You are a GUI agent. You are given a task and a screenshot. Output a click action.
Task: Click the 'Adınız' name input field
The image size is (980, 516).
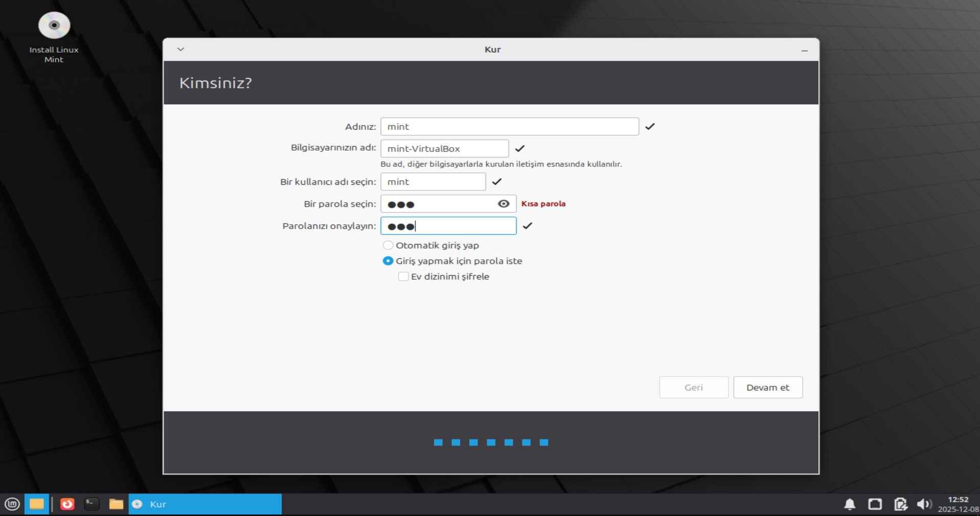[x=509, y=127]
